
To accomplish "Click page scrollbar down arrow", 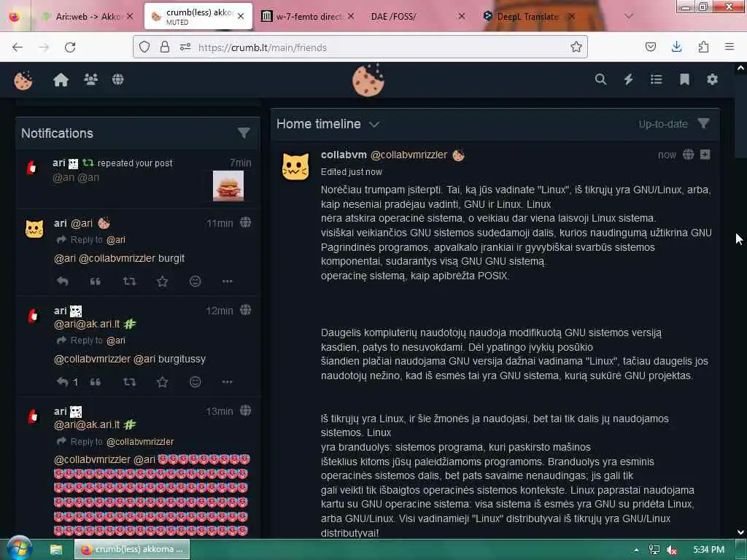I will pos(741,532).
